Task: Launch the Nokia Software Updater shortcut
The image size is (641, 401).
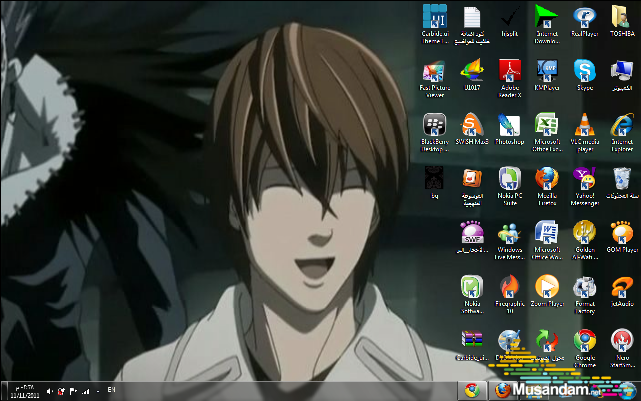Action: 472,294
